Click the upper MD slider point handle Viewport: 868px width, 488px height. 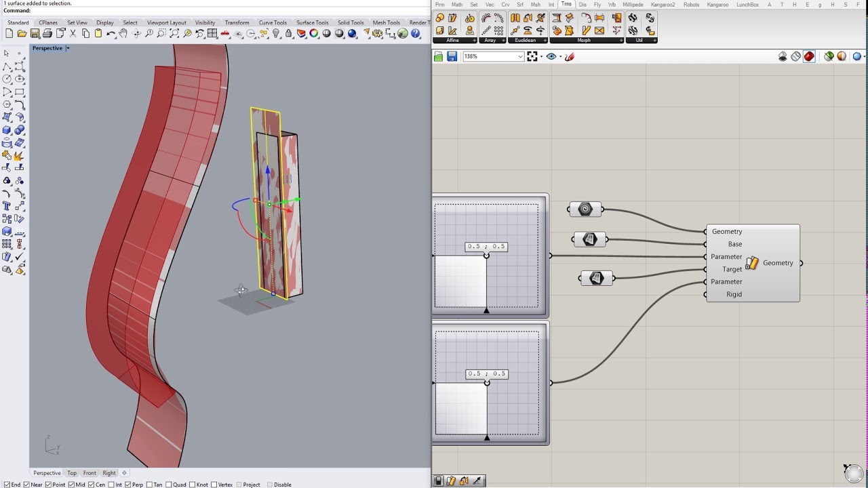coord(486,256)
